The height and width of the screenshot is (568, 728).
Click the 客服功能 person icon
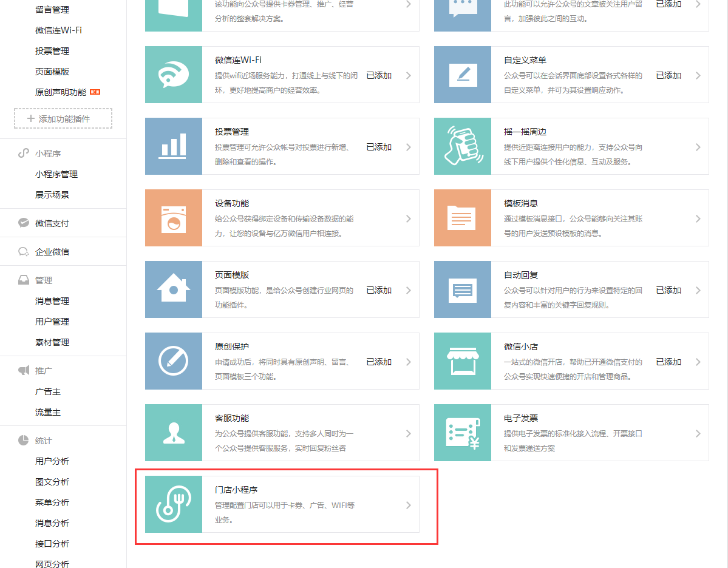[x=174, y=433]
